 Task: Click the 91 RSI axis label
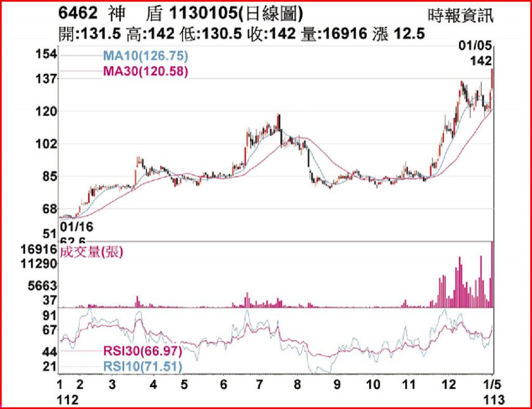pyautogui.click(x=49, y=316)
